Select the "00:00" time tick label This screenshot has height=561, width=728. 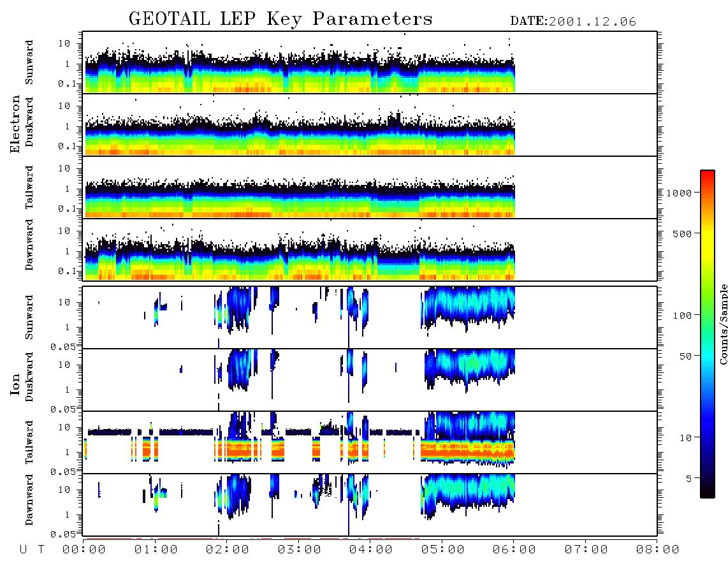(84, 550)
